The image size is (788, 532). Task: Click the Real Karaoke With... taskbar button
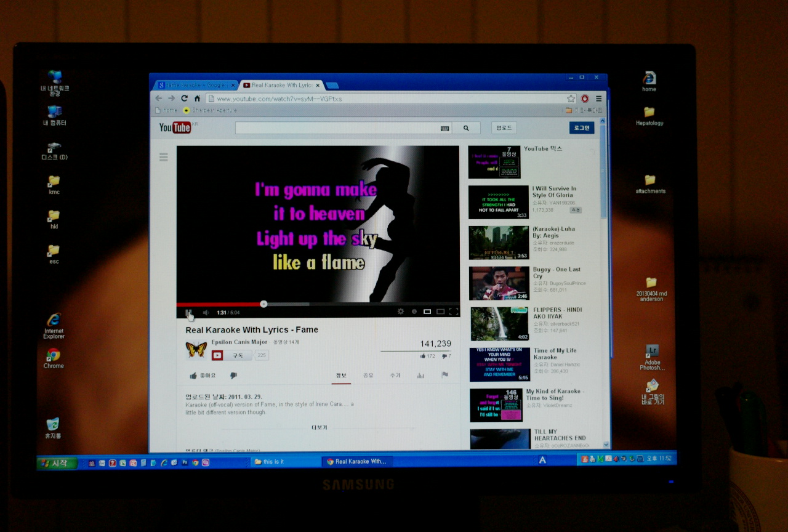point(356,461)
